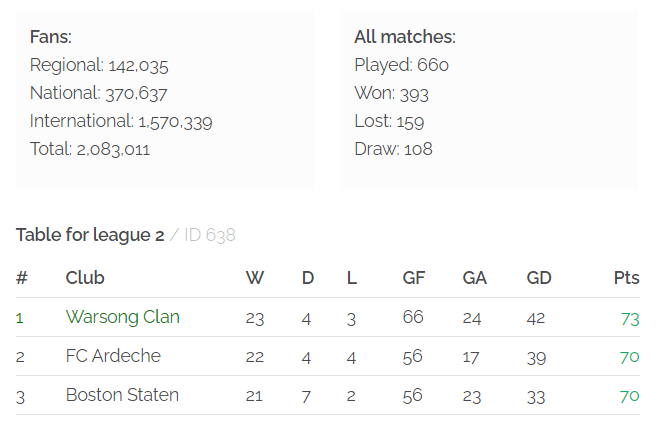Screen dimensions: 669x422
Task: Click the 'Table for league 2' heading
Action: point(90,236)
